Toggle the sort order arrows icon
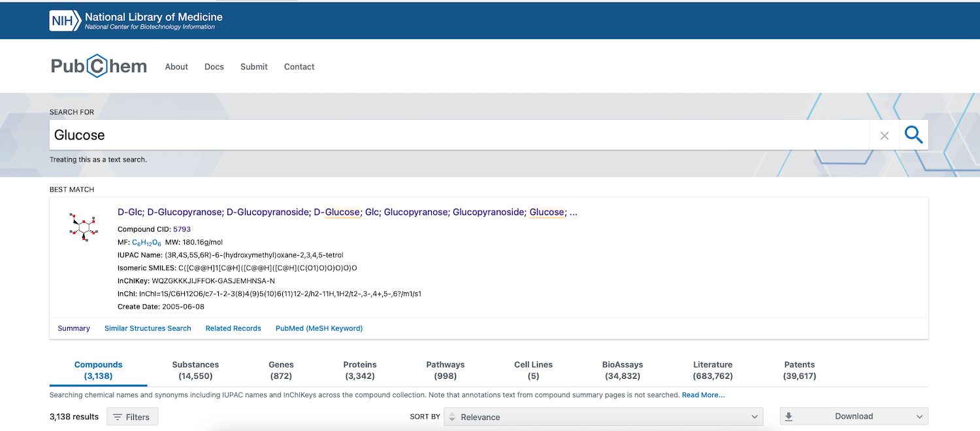 [451, 417]
